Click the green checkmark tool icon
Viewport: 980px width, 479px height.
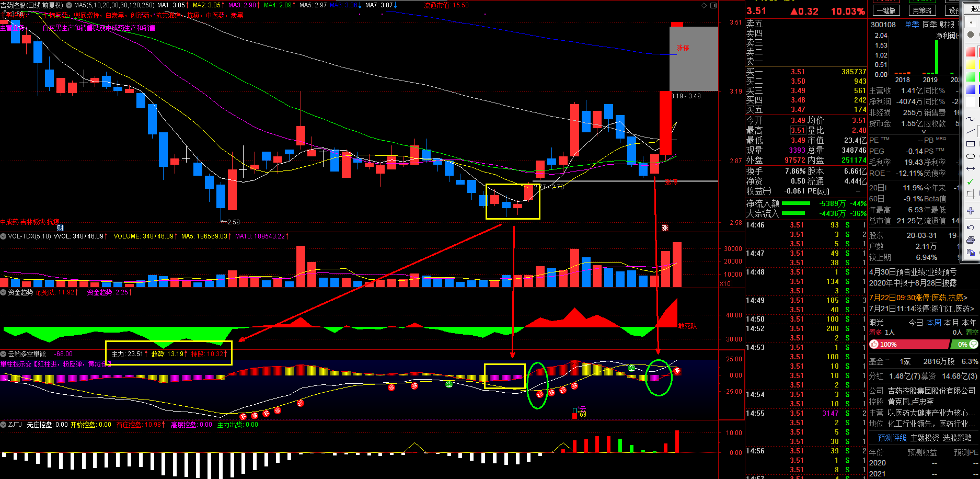coord(971,181)
